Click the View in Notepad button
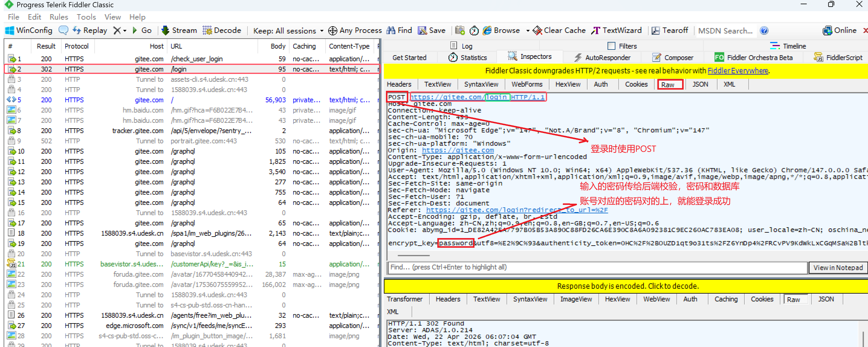 (x=838, y=267)
